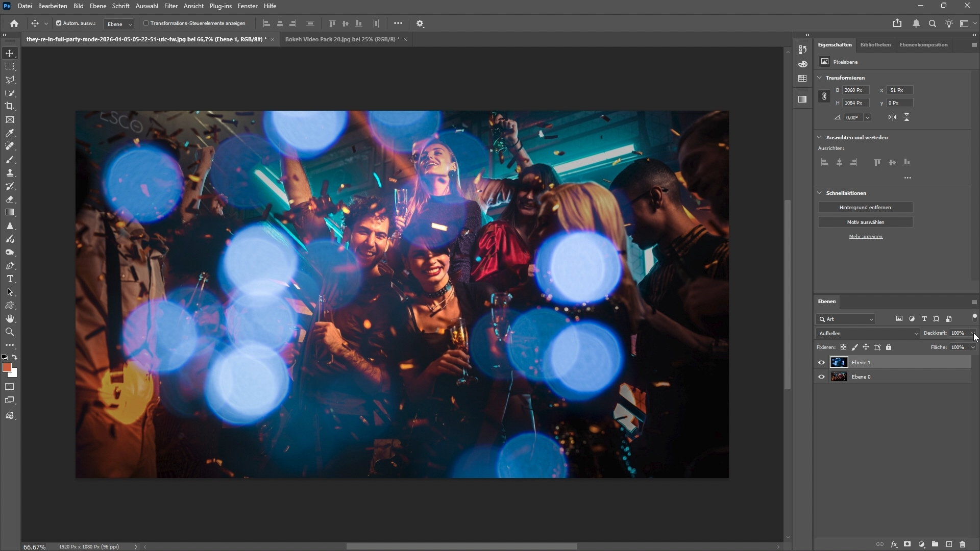The width and height of the screenshot is (980, 551).
Task: Hide the Ebene 1 layer
Action: pos(821,363)
